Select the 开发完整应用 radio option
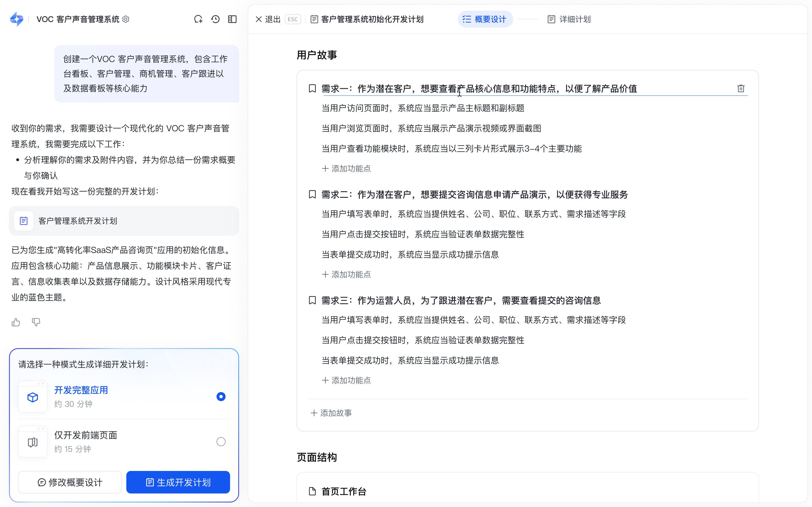Screen dimensions: 812x507 click(221, 397)
